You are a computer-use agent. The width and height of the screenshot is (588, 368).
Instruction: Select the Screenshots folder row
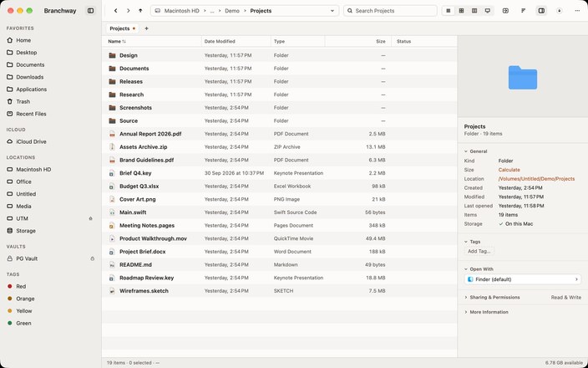279,108
